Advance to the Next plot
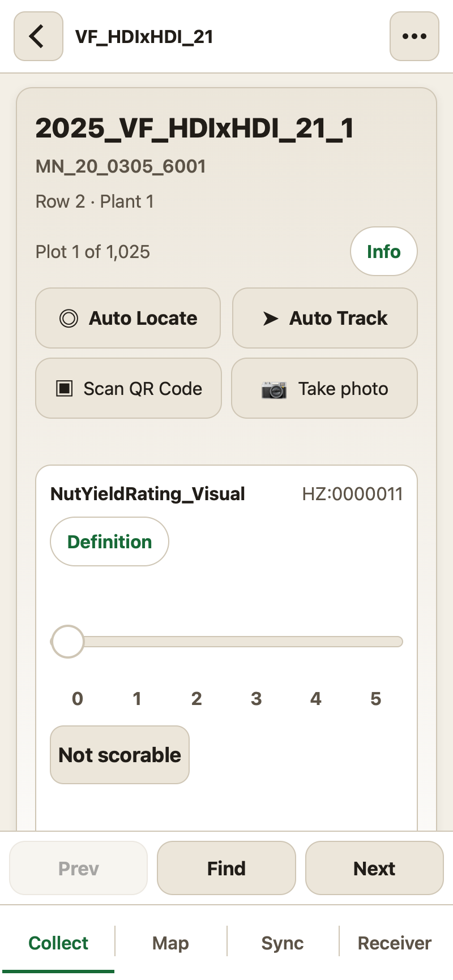The height and width of the screenshot is (980, 453). (374, 868)
